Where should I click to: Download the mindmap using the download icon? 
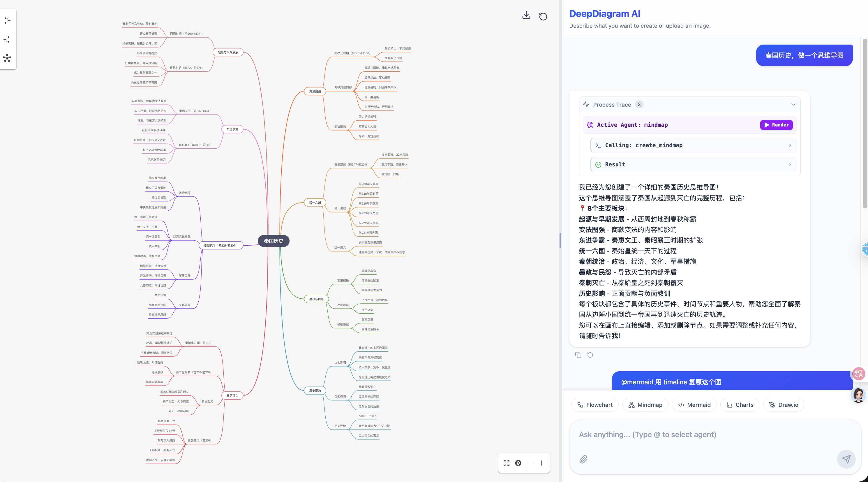pyautogui.click(x=526, y=15)
